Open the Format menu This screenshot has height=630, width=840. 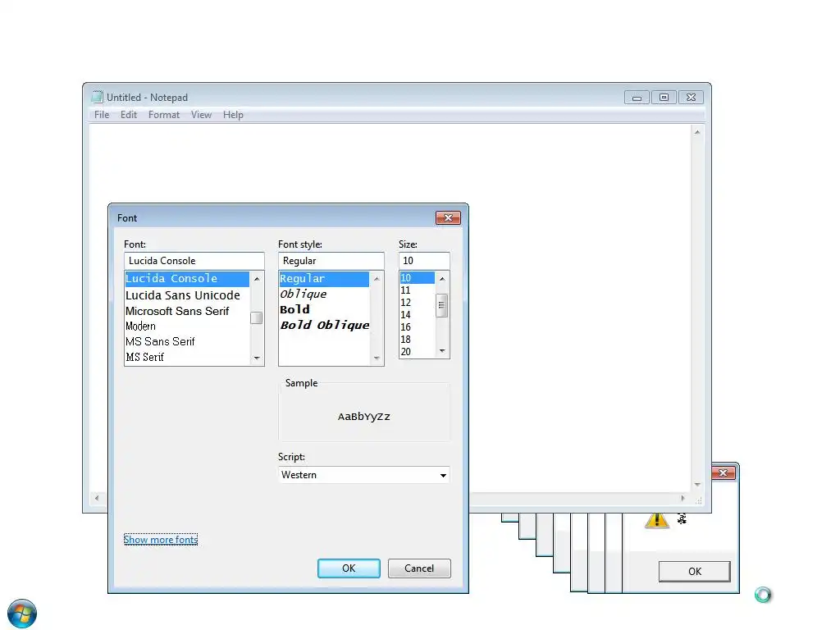164,115
